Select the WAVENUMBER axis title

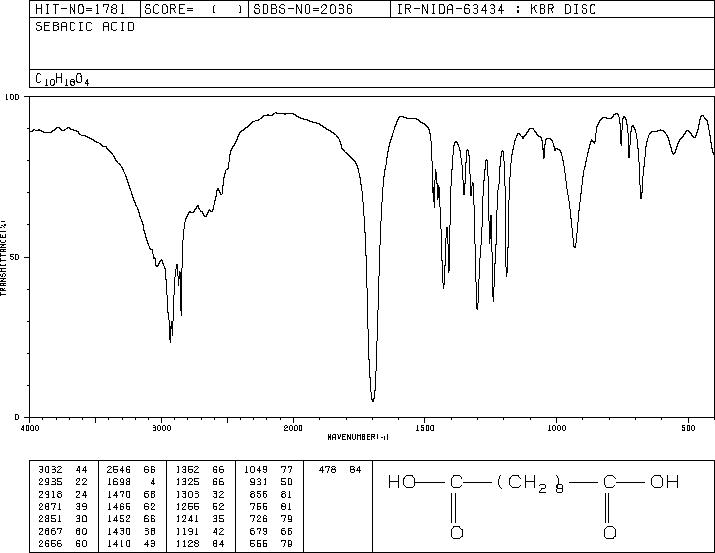[358, 437]
